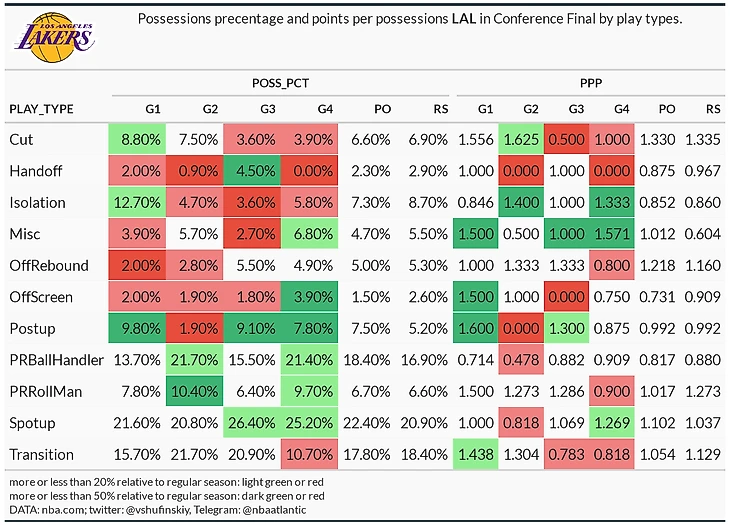This screenshot has height=525, width=730.
Task: Click the dark red 0.00% Handoff G4 cell
Action: click(x=309, y=171)
